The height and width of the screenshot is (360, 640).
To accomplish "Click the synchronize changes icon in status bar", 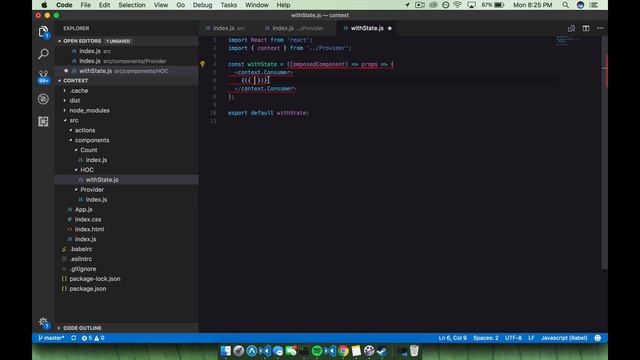I will pyautogui.click(x=73, y=338).
